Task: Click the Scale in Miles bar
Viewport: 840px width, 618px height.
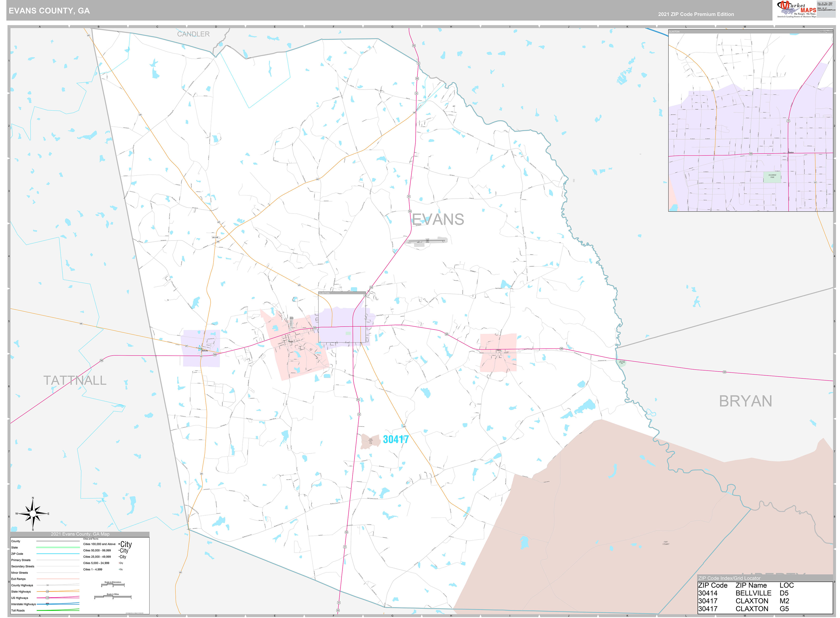Action: click(113, 597)
